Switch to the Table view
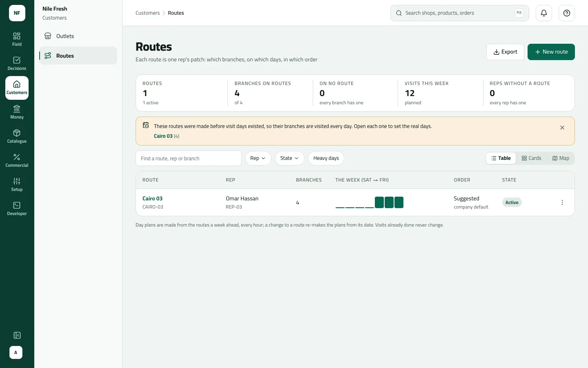Image resolution: width=588 pixels, height=368 pixels. (501, 158)
